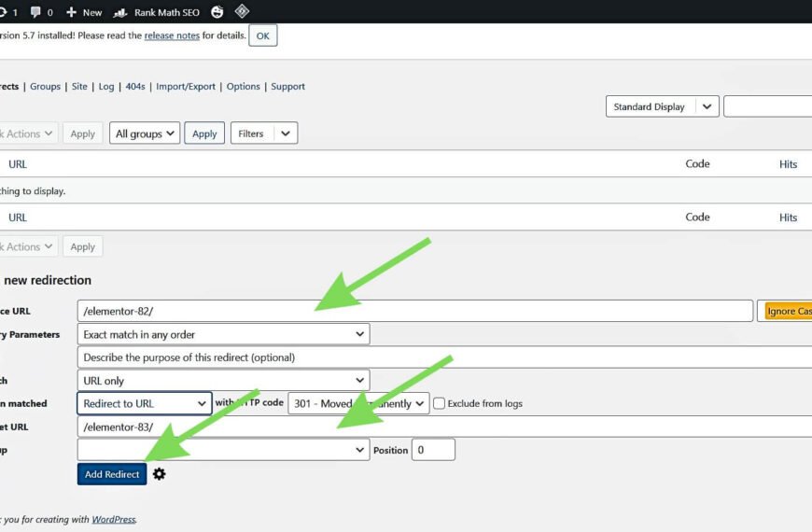Click the Position number field

click(x=433, y=450)
